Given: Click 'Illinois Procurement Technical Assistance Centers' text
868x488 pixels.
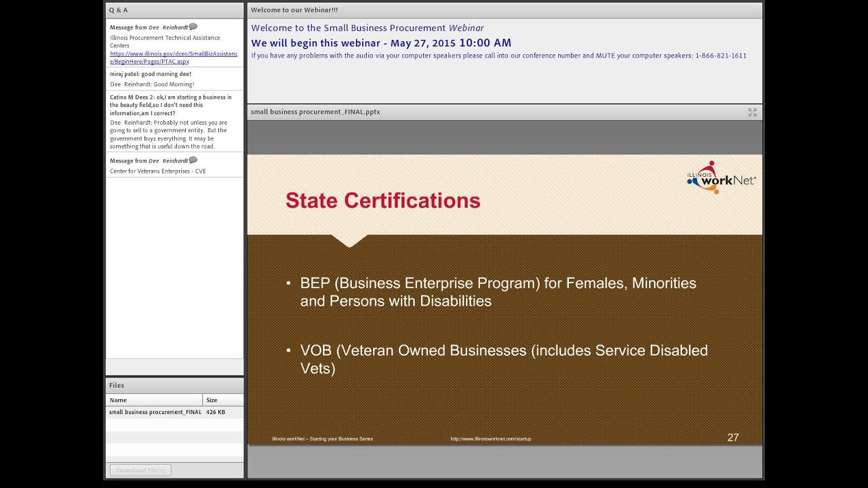Looking at the screenshot, I should (x=165, y=41).
